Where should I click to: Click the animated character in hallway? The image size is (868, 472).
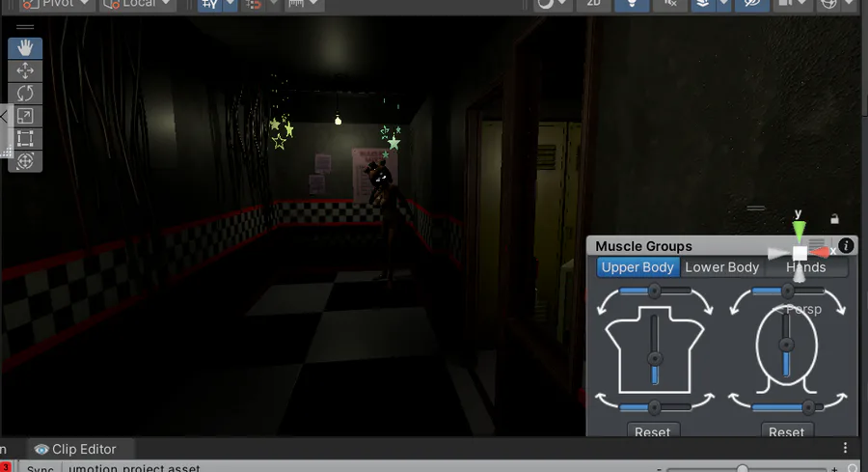386,222
